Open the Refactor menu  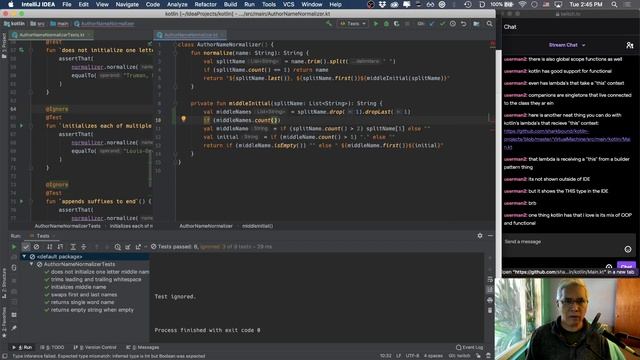[x=205, y=4]
